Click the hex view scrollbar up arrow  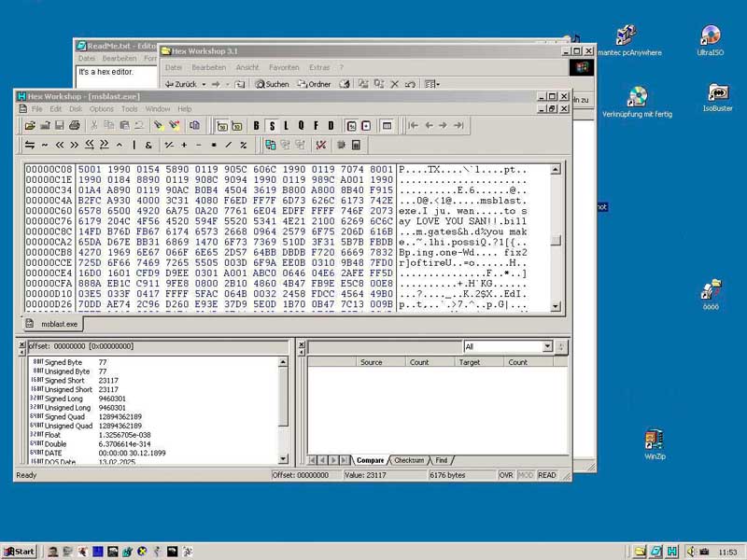point(556,170)
